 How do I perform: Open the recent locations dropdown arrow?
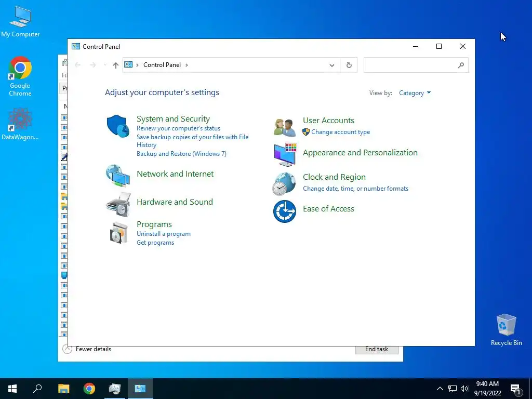pos(105,65)
